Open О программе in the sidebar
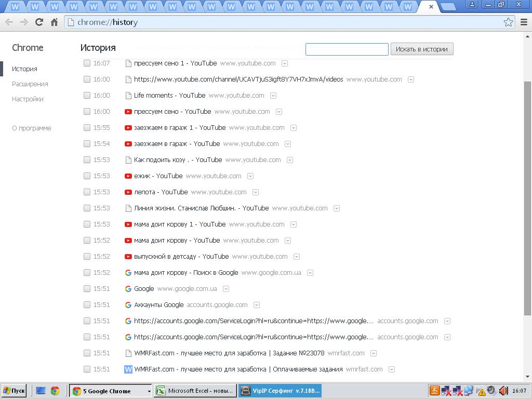The width and height of the screenshot is (532, 399). 32,128
